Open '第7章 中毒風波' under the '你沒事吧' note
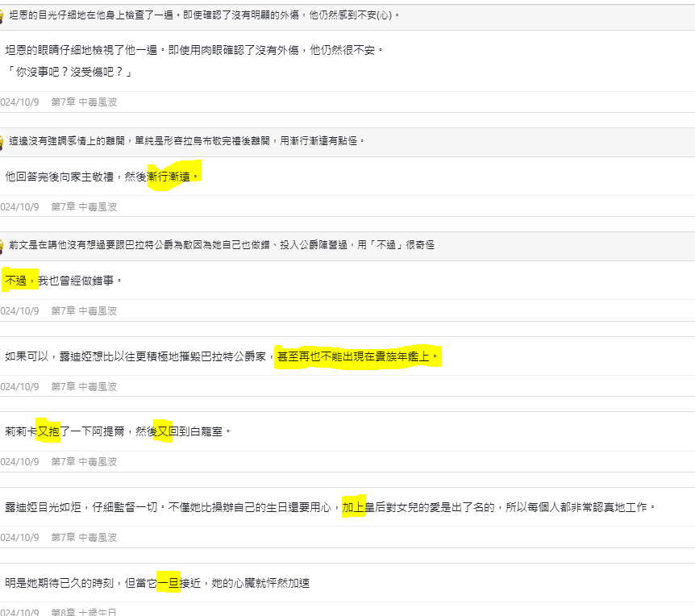This screenshot has height=616, width=695. [x=84, y=102]
